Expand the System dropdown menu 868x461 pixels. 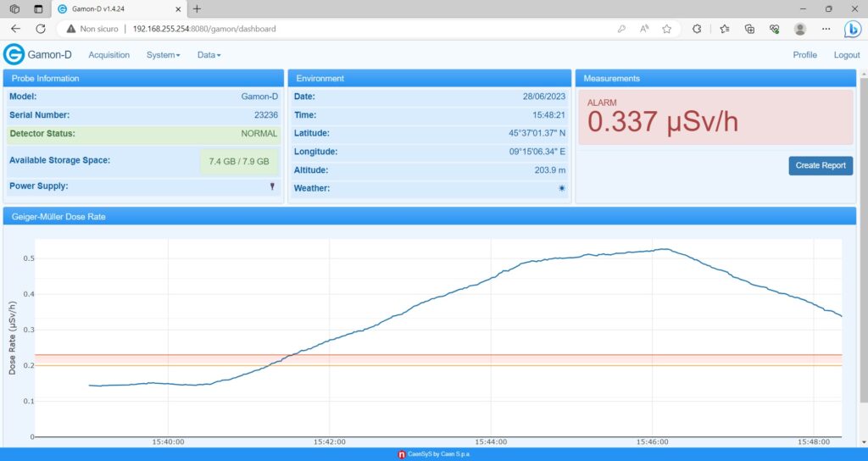(x=164, y=55)
